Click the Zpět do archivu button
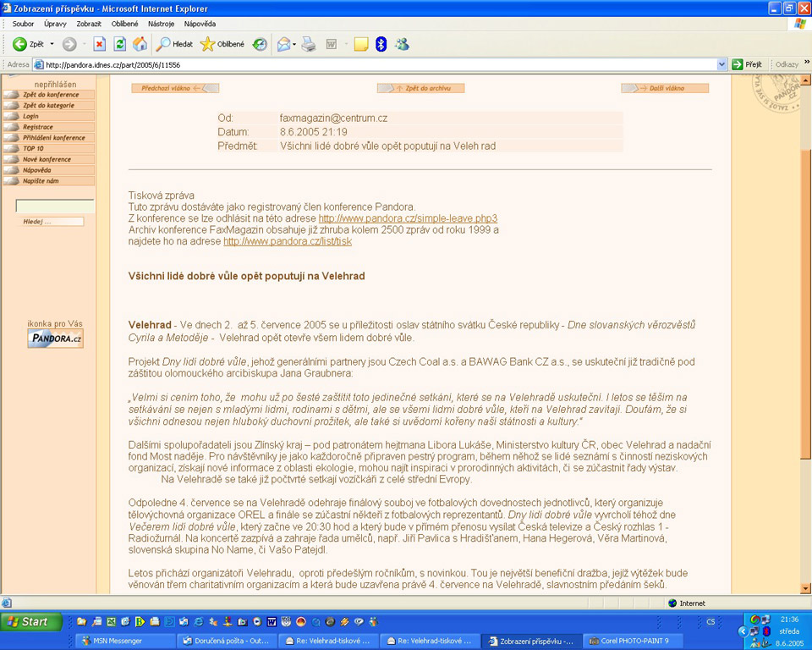 click(420, 88)
